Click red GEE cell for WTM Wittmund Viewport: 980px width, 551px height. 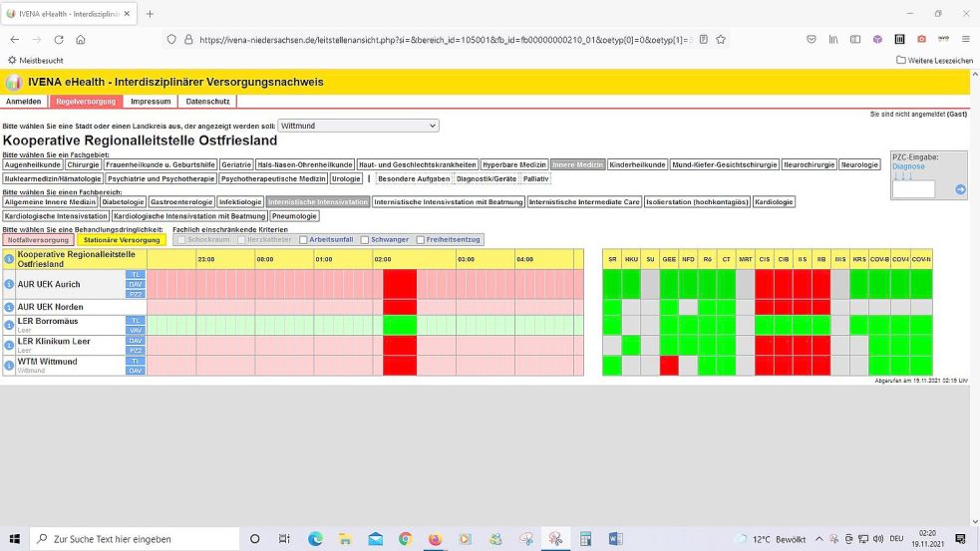click(669, 366)
